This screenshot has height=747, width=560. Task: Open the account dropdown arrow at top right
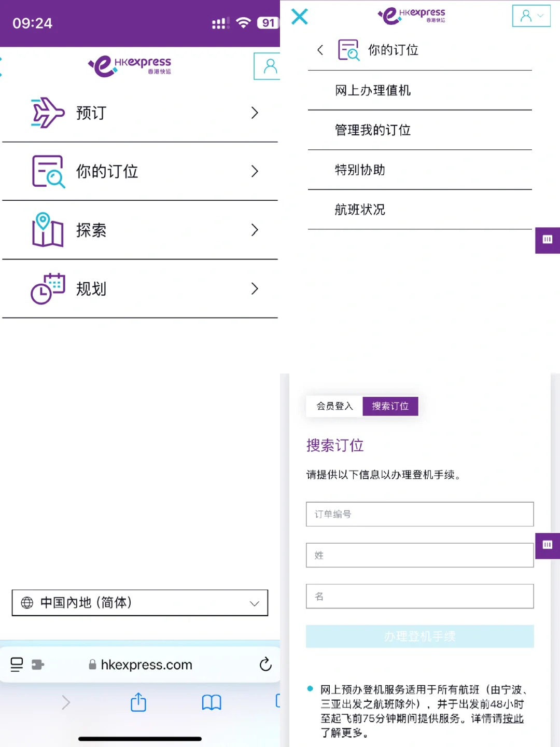540,16
